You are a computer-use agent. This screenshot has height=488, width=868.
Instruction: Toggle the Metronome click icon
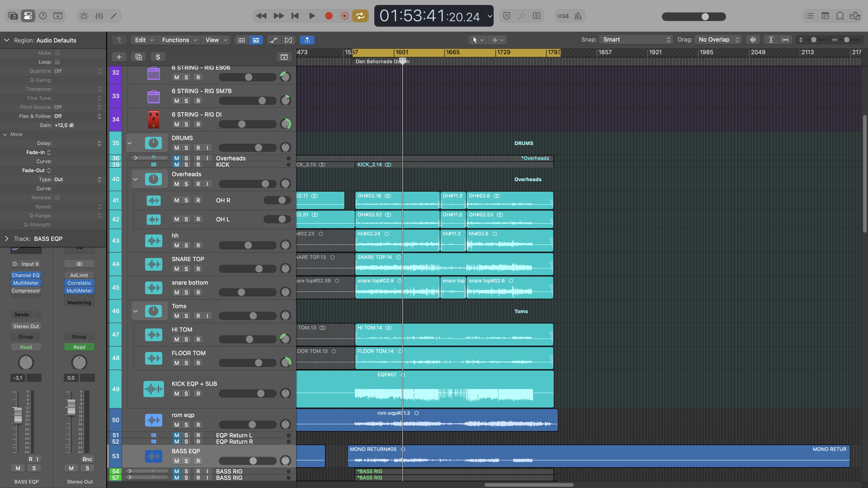pos(578,16)
